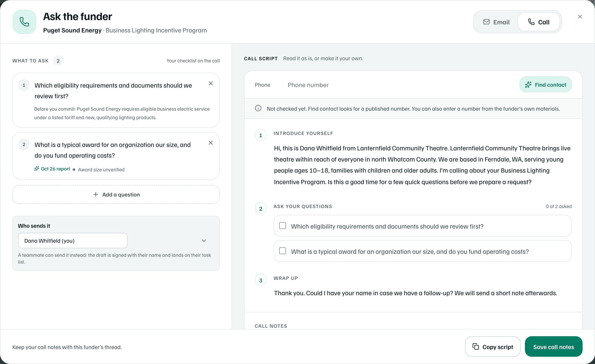Image resolution: width=595 pixels, height=364 pixels.
Task: Click the '0 of 2 asked' counter
Action: pyautogui.click(x=559, y=207)
